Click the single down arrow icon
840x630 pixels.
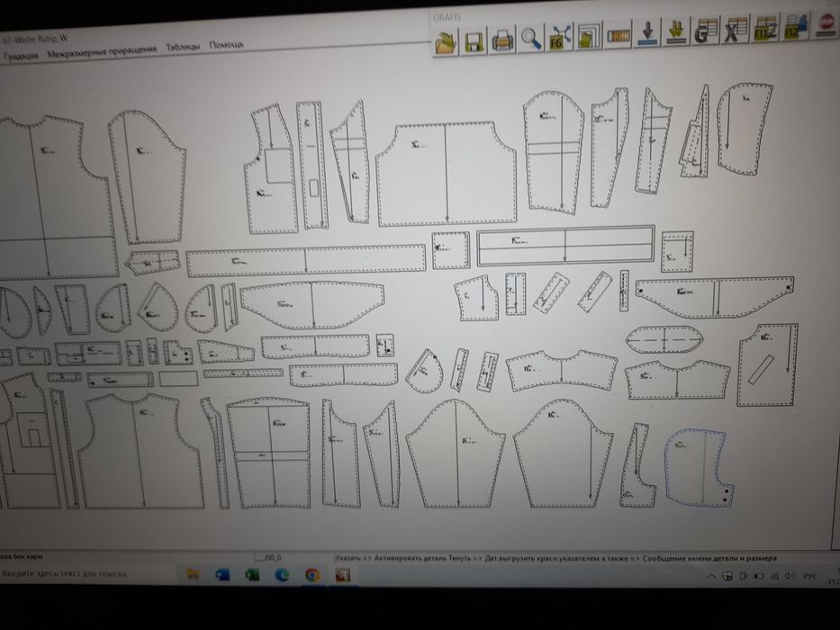(x=618, y=35)
